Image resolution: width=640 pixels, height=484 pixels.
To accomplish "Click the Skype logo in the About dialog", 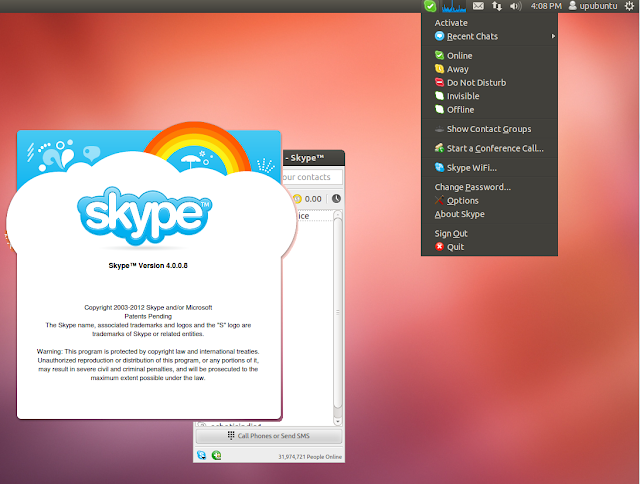I will click(x=144, y=216).
